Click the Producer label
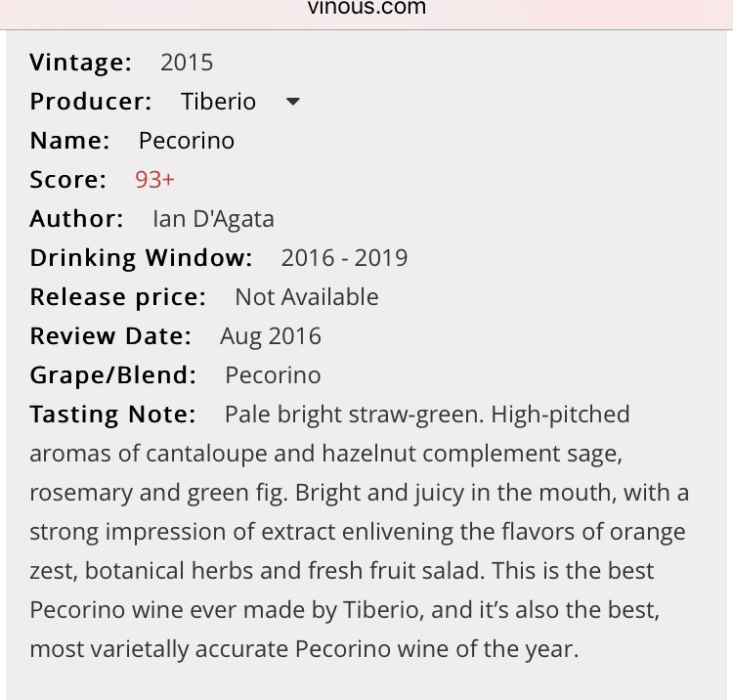The image size is (733, 700). click(91, 102)
